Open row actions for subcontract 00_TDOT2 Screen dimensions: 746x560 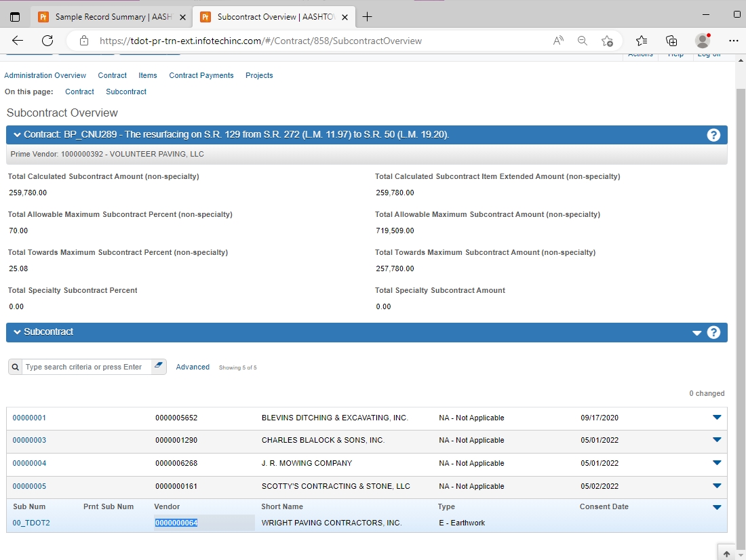pyautogui.click(x=717, y=507)
